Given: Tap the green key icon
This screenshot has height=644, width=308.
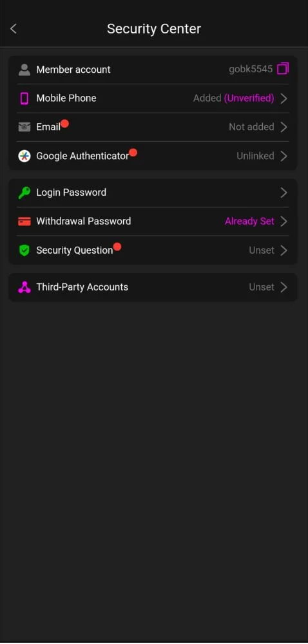Looking at the screenshot, I should tap(24, 193).
